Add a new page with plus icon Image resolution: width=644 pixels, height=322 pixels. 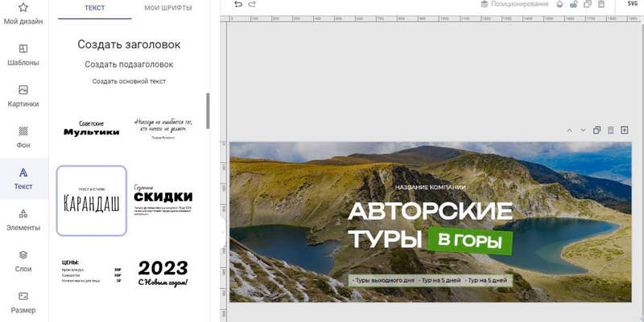[x=624, y=130]
